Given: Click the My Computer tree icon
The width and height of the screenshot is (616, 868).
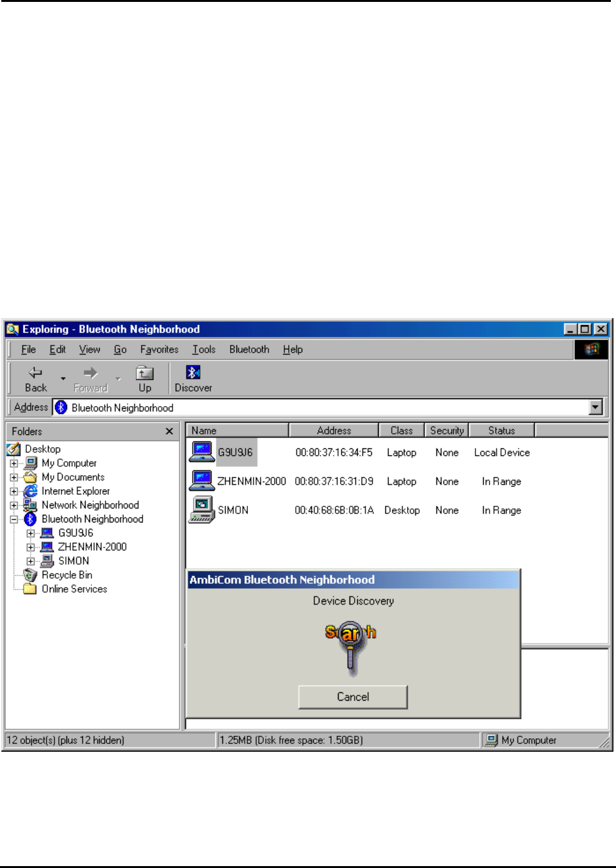Looking at the screenshot, I should 31,463.
